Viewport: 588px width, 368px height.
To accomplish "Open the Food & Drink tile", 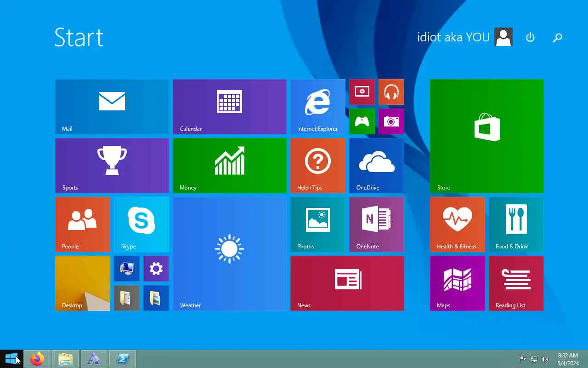I will [516, 224].
